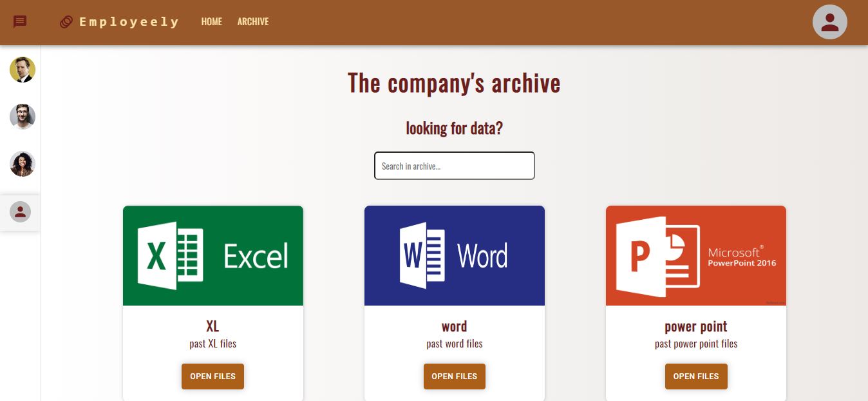Click the Excel logo card image
The image size is (868, 401).
click(213, 255)
